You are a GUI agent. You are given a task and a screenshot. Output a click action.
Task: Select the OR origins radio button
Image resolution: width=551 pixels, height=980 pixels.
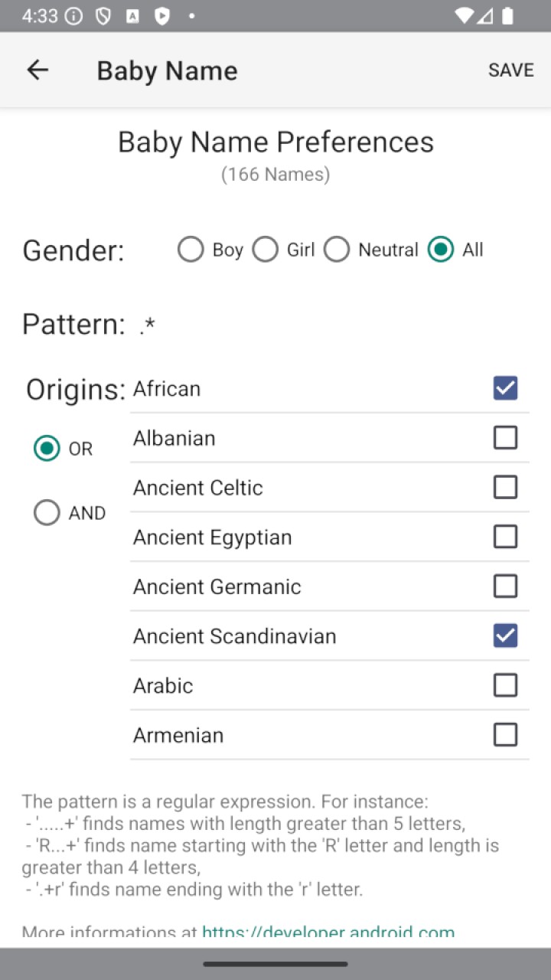pyautogui.click(x=63, y=449)
